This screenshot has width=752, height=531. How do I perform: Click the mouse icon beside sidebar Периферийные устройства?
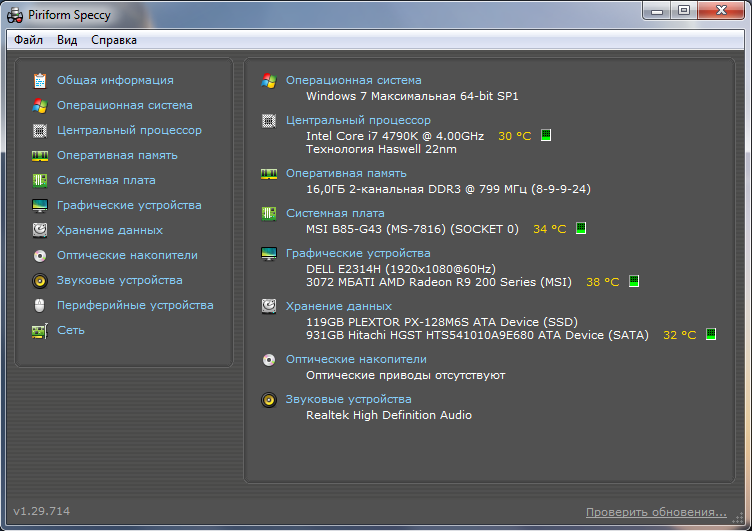(40, 306)
